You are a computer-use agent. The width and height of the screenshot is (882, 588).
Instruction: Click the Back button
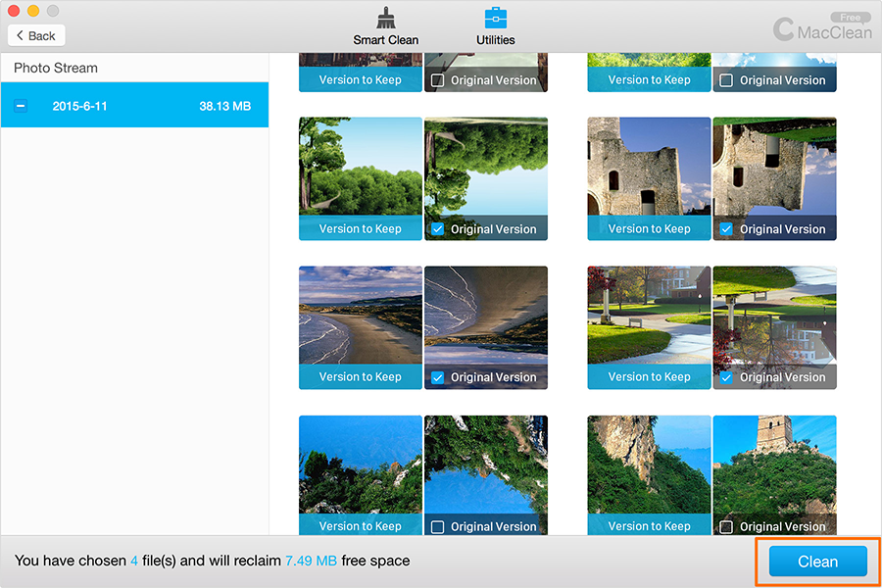coord(36,35)
